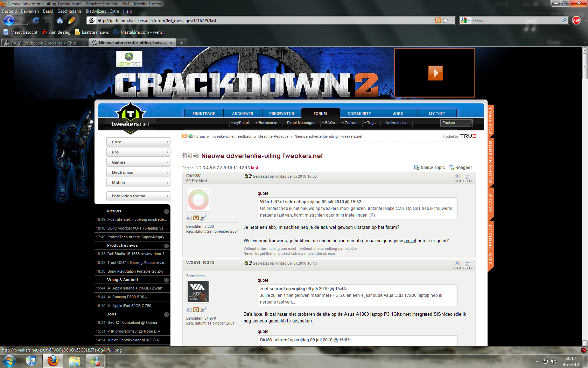Click the tweakers.net logo

tap(130, 118)
